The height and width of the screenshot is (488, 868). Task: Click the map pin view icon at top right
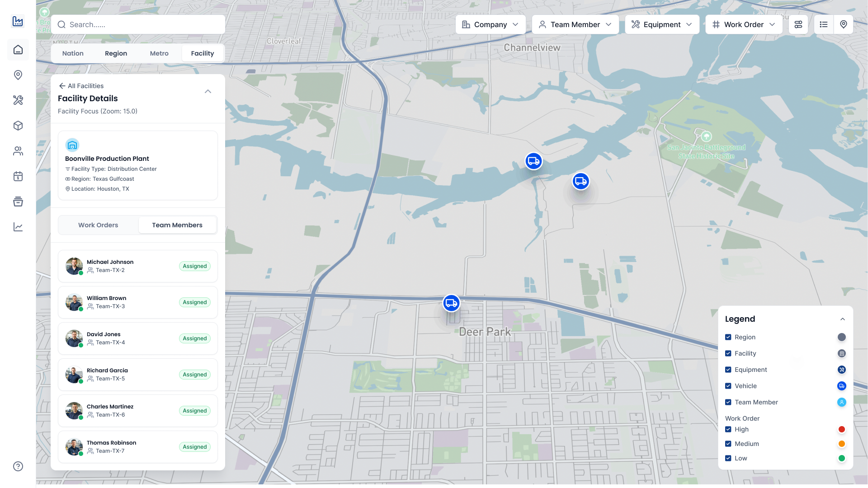point(843,24)
